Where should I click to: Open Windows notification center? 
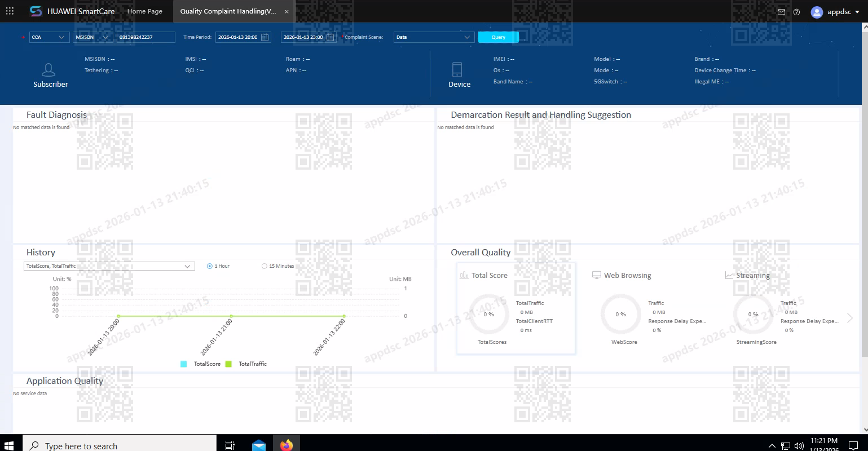coord(853,445)
